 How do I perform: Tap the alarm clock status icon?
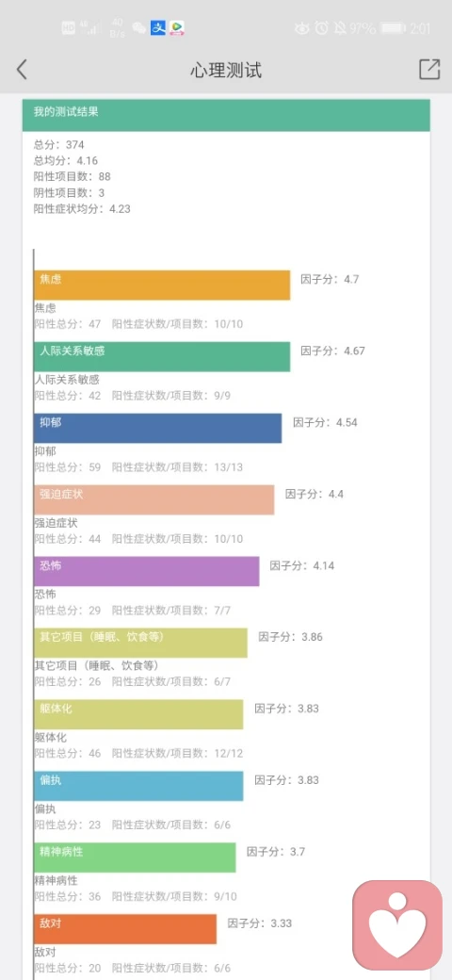point(321,28)
